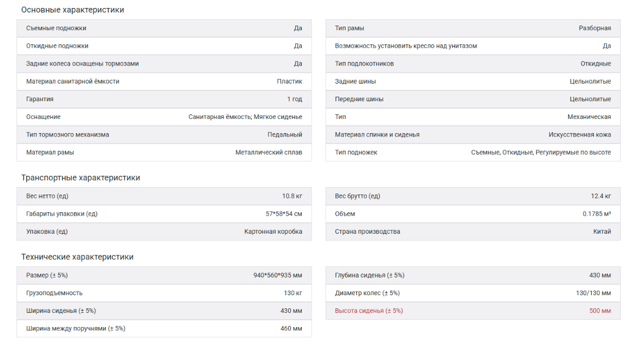644x347 pixels.
Task: Click the 'Страна производства' row label
Action: [367, 232]
